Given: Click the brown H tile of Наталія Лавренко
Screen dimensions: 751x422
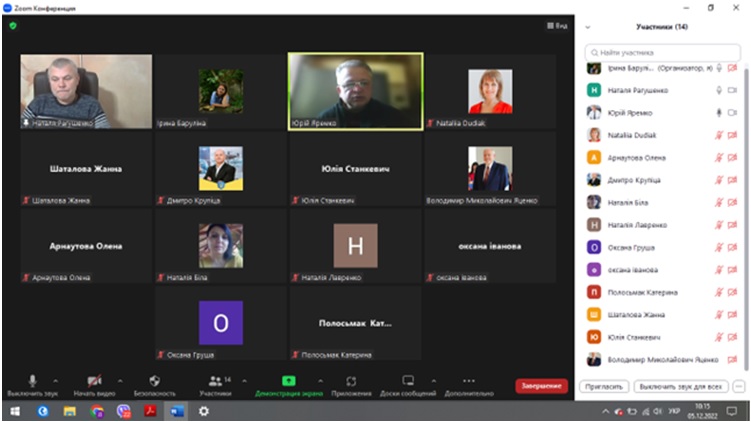Looking at the screenshot, I should [355, 246].
